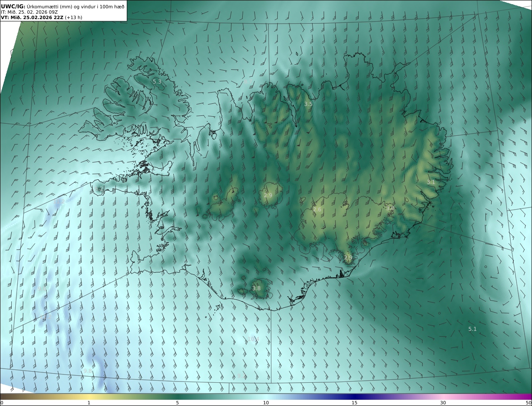
Task: Click the 3.0 value label
Action: [x=390, y=208]
